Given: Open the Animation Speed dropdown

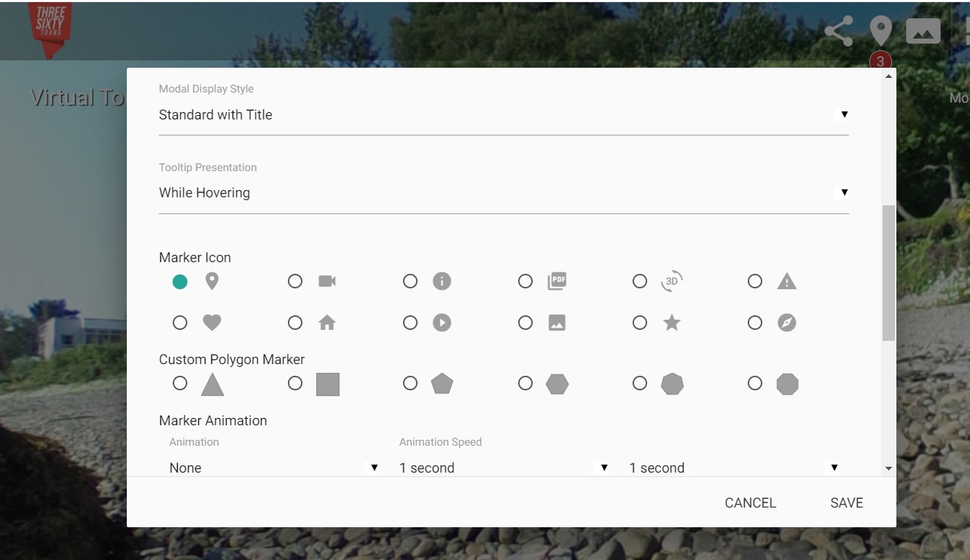Looking at the screenshot, I should point(503,468).
